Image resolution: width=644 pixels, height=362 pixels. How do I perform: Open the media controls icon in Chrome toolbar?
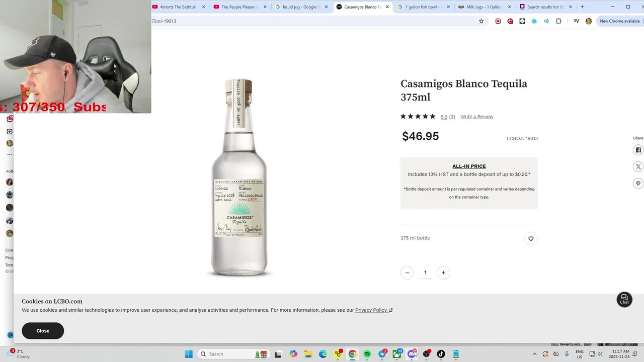tap(577, 21)
